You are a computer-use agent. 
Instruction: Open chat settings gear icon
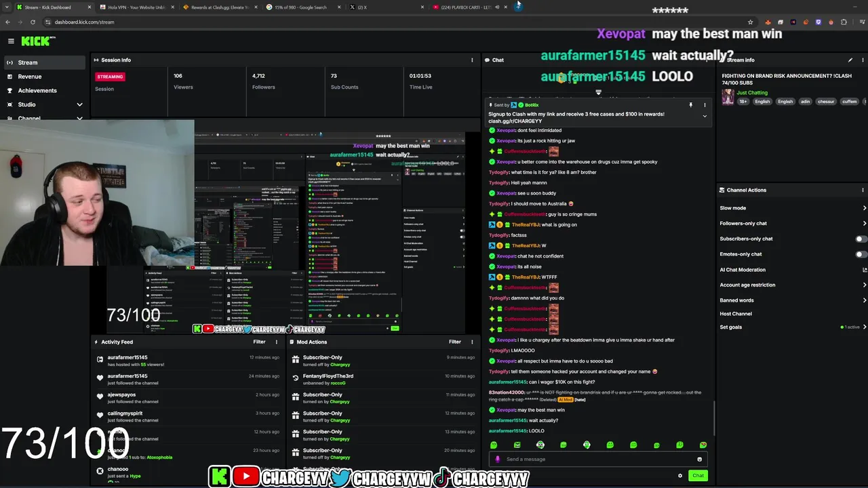point(680,476)
